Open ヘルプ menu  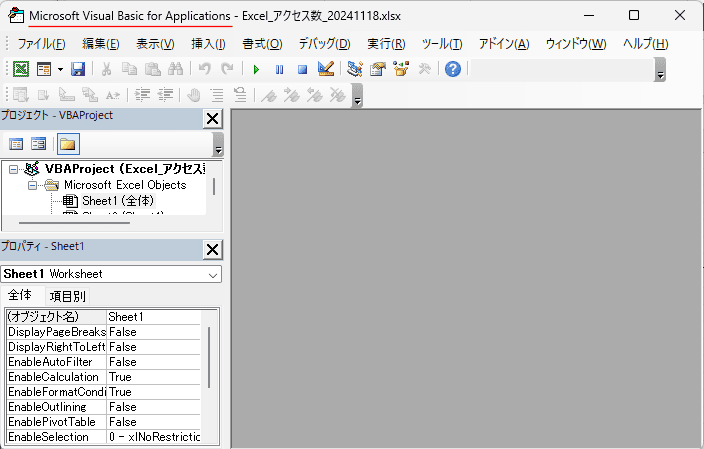646,44
